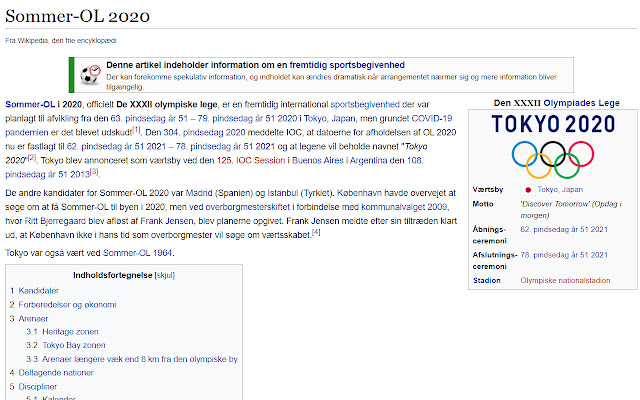This screenshot has width=640, height=400.
Task: Open 'Olympiades Lege' link in infobox title
Action: pyautogui.click(x=581, y=103)
